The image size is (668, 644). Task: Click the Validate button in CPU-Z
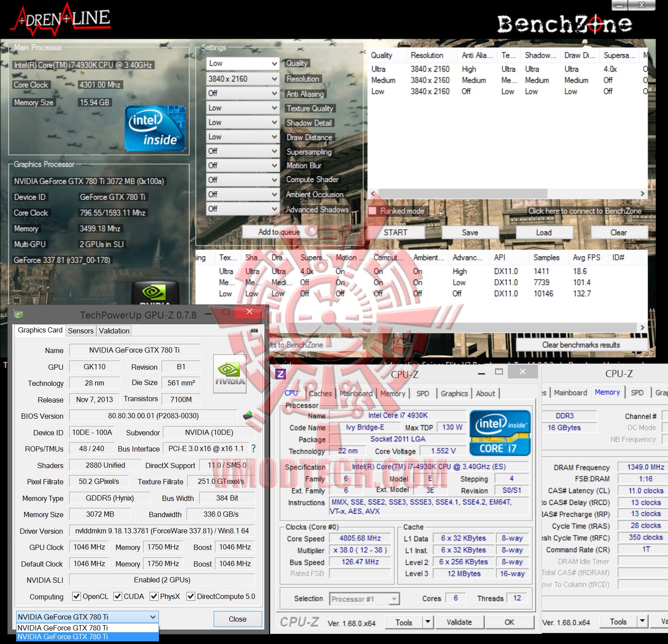click(459, 622)
